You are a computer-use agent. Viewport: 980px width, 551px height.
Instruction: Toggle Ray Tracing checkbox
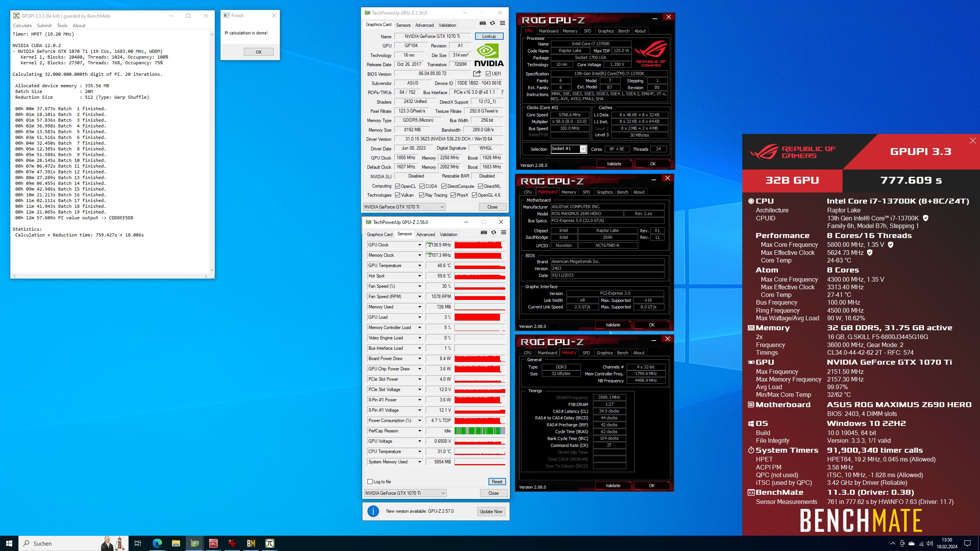[x=421, y=195]
